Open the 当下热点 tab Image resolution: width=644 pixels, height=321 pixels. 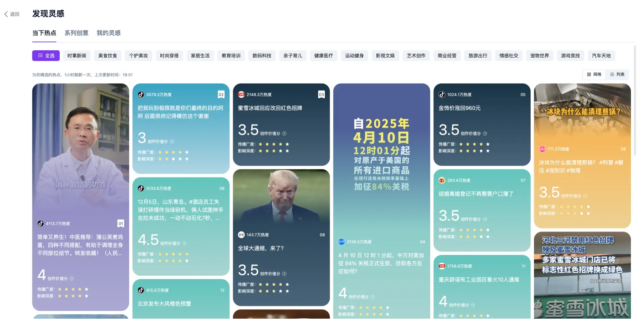pos(44,33)
